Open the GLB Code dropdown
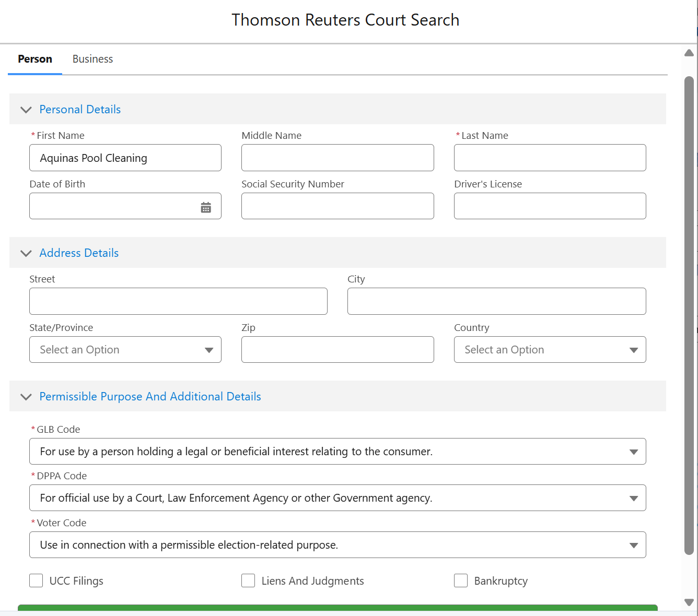The image size is (698, 616). 338,452
